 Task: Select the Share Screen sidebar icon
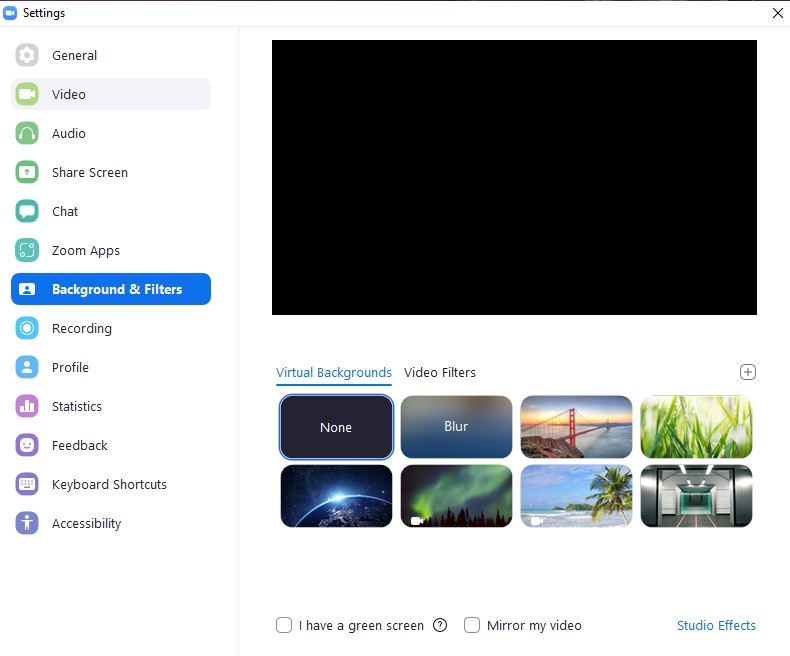[27, 173]
